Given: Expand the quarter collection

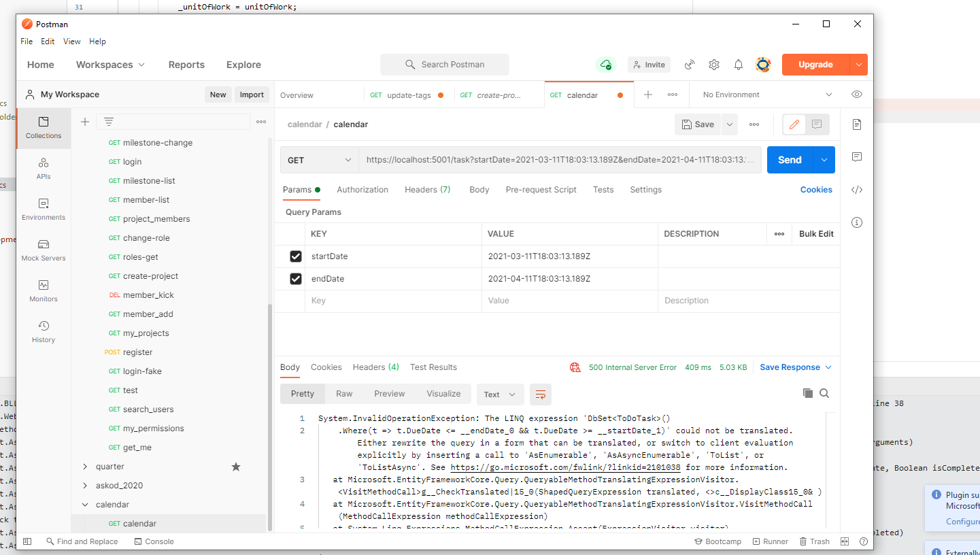Looking at the screenshot, I should tap(85, 467).
